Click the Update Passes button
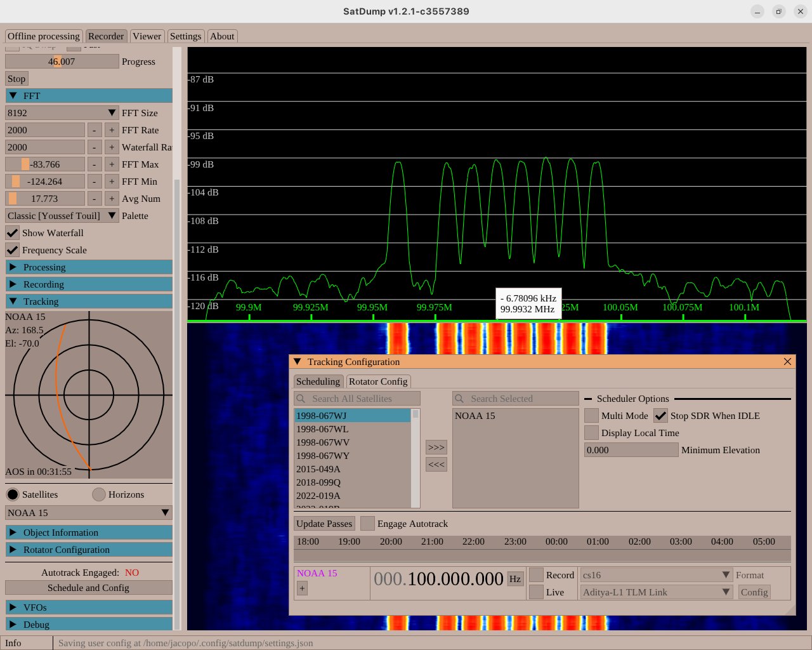 (x=324, y=524)
